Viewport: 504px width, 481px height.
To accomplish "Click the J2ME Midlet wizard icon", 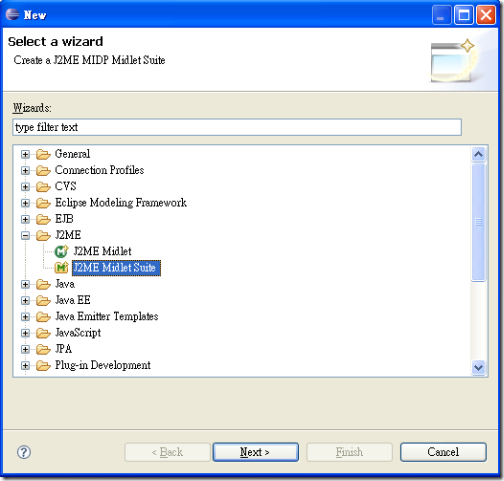I will coord(61,251).
